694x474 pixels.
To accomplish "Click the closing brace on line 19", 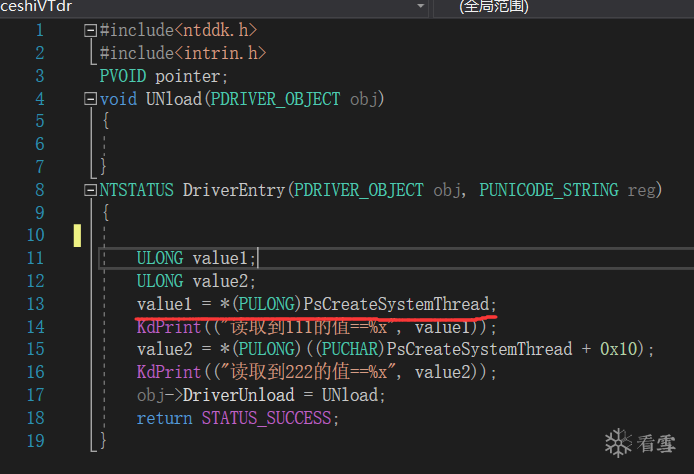I will [103, 440].
